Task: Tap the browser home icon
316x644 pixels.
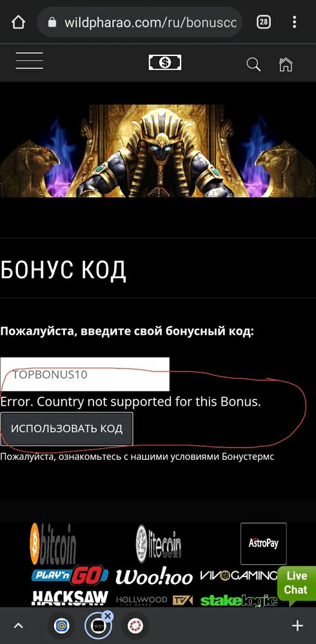Action: [x=19, y=22]
